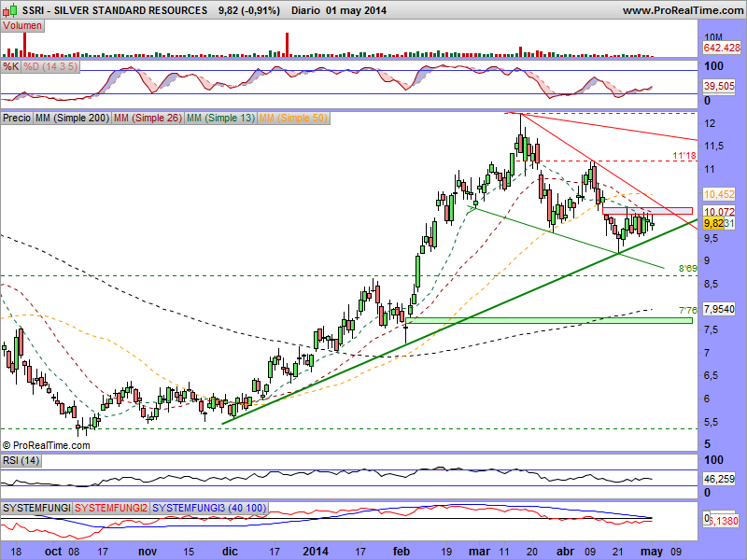Click the SYSTEMFUNGI value label ,1380

pyautogui.click(x=723, y=521)
